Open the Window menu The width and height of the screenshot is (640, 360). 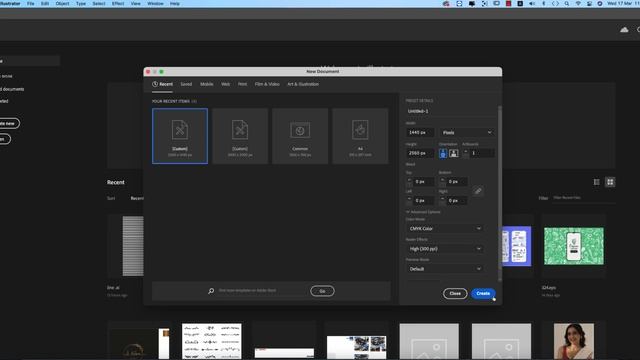click(x=155, y=4)
